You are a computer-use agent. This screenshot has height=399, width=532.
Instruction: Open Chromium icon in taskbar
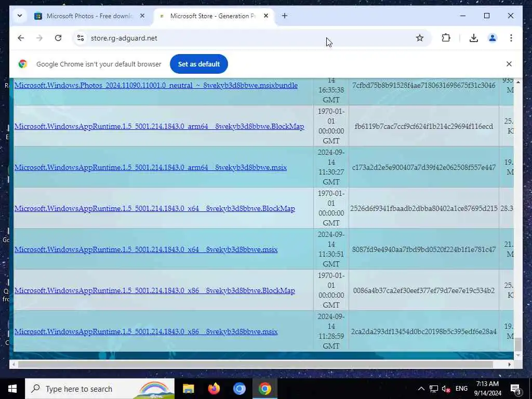239,389
